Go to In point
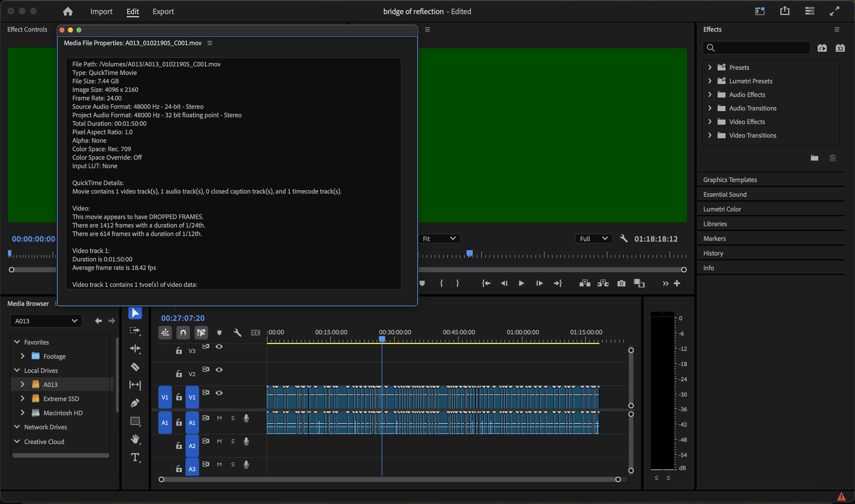 pyautogui.click(x=486, y=283)
